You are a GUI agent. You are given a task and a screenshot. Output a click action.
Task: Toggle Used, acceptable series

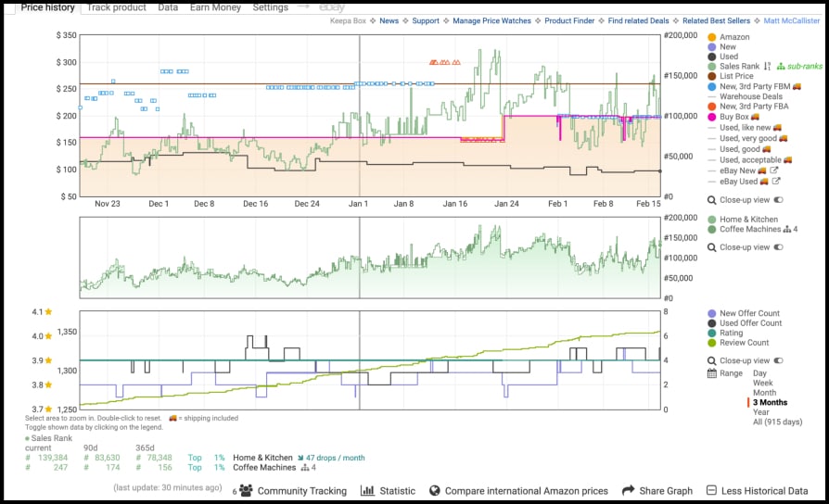coord(749,159)
